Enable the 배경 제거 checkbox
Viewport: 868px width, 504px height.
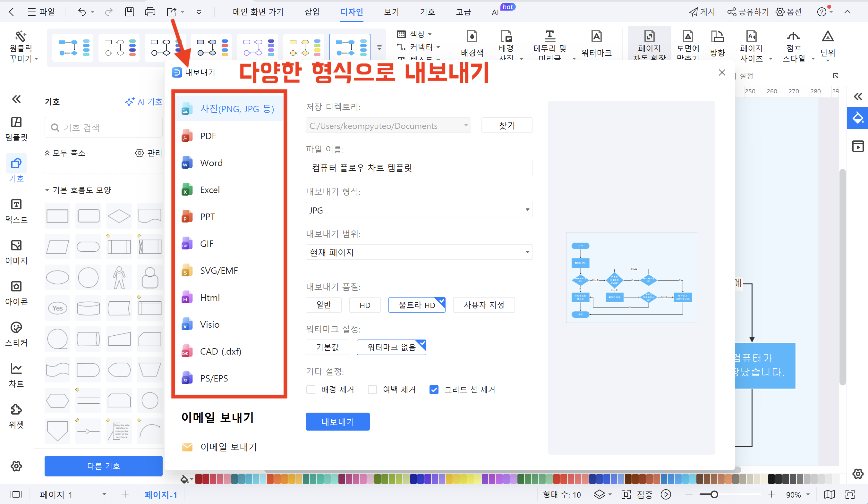[311, 389]
